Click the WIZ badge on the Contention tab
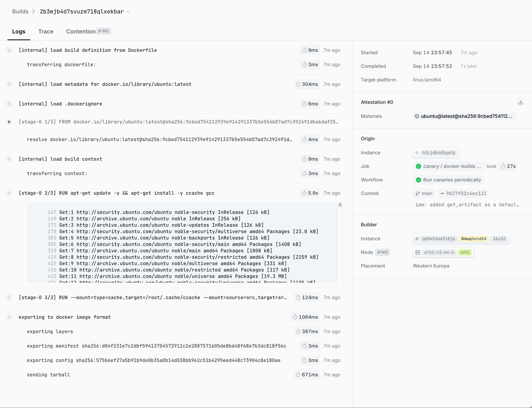The height and width of the screenshot is (408, 532). pyautogui.click(x=104, y=31)
